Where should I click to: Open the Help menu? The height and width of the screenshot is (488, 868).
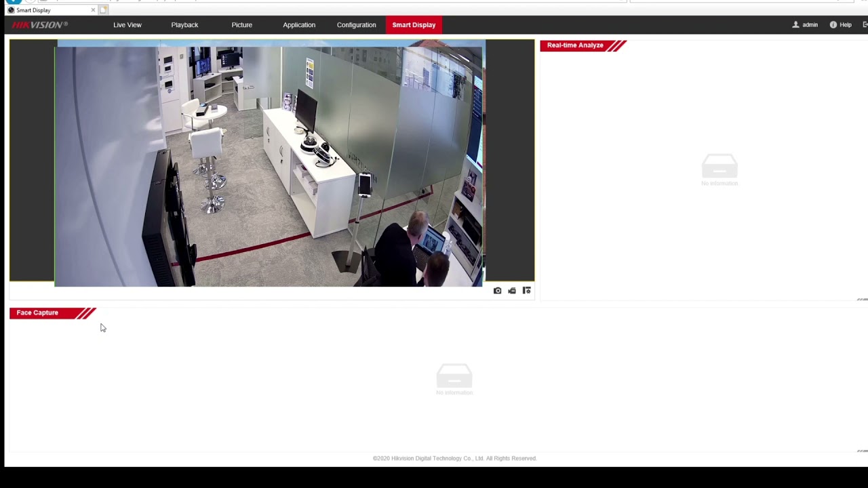[x=840, y=25]
